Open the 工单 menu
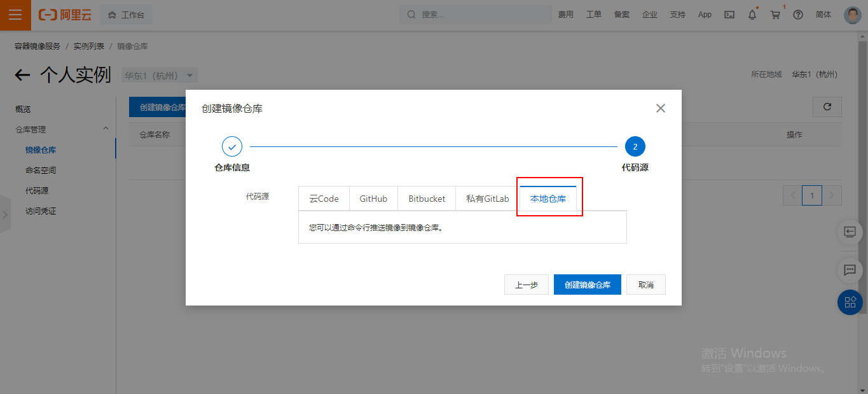Viewport: 868px width, 394px height. tap(594, 15)
